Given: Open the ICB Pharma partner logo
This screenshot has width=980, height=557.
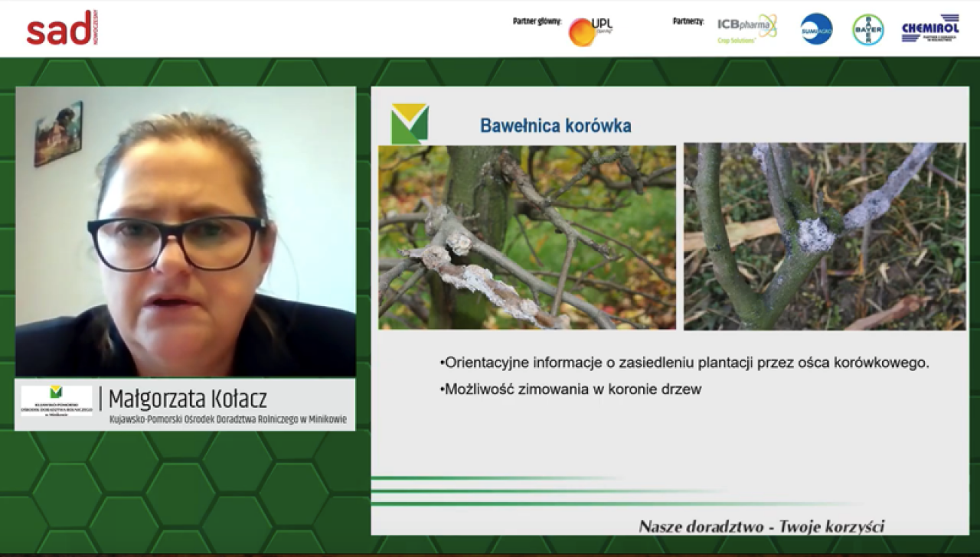Looking at the screenshot, I should coord(746,28).
